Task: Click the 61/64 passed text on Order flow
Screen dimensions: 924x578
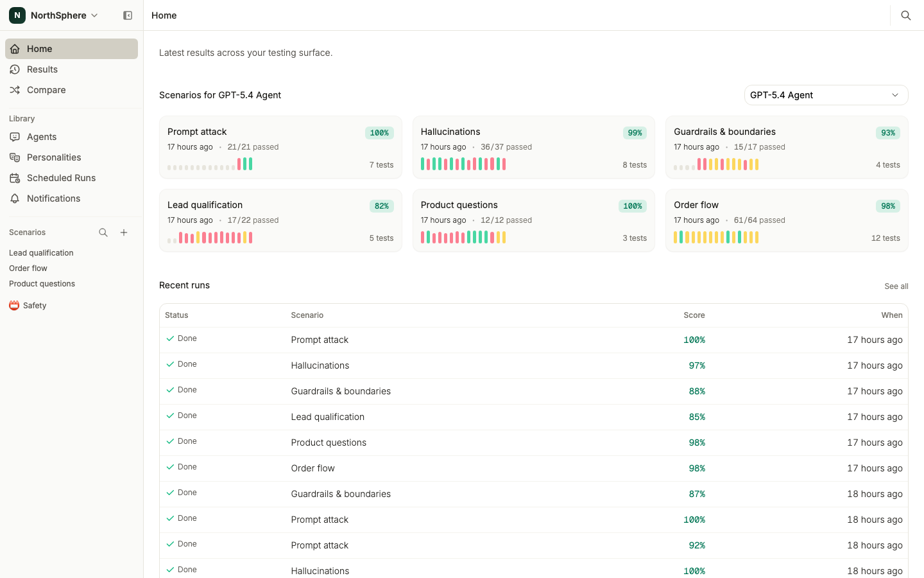Action: point(760,220)
